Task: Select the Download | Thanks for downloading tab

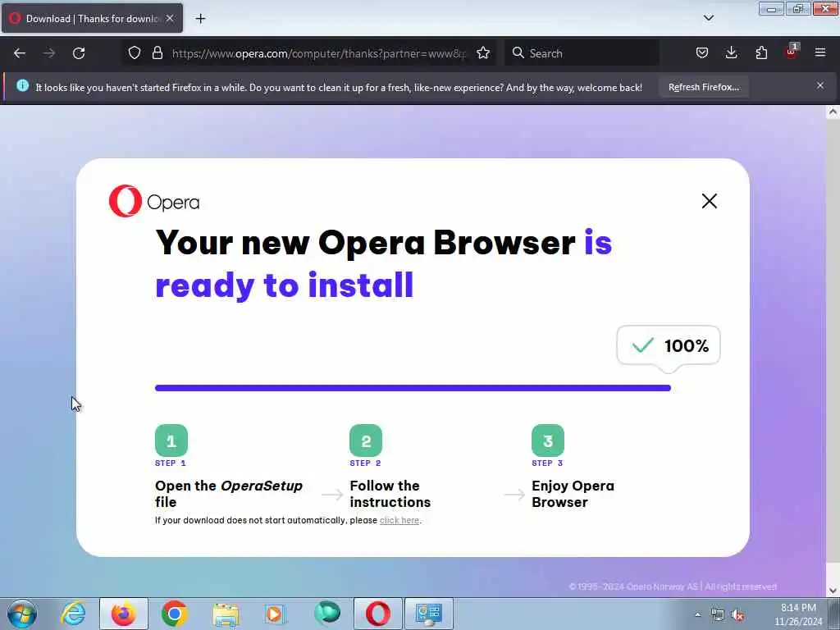Action: [92, 18]
